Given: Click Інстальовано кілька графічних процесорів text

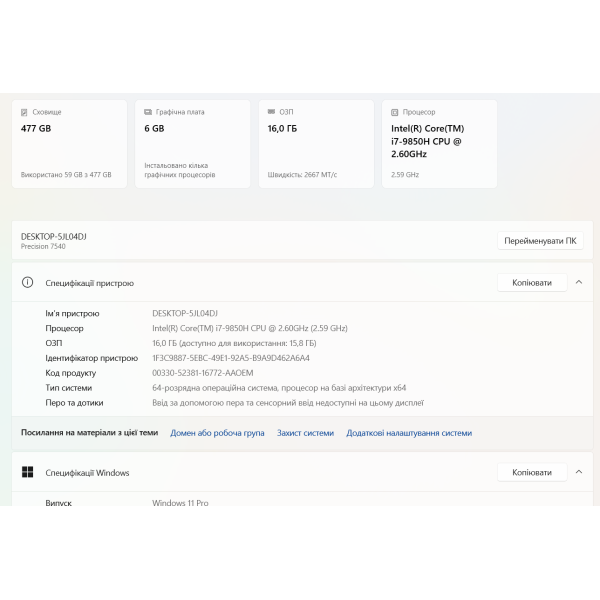Looking at the screenshot, I should pos(179,170).
